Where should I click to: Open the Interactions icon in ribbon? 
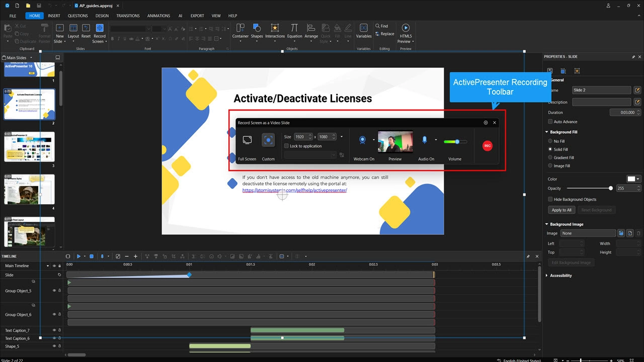coord(275,29)
